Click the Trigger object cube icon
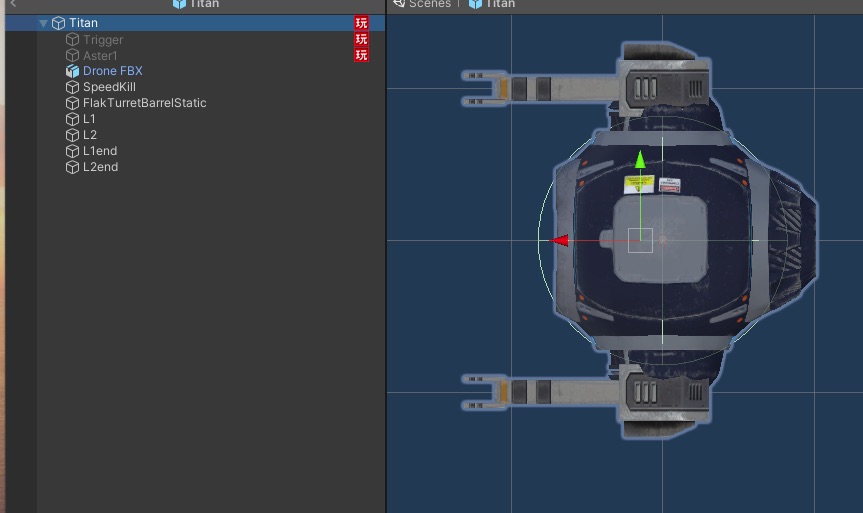This screenshot has width=863, height=513. point(72,40)
